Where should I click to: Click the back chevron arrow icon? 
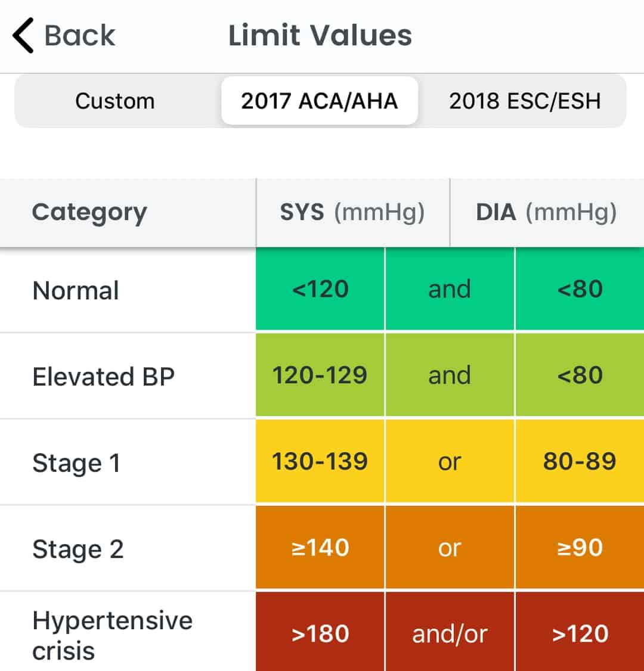tap(22, 36)
